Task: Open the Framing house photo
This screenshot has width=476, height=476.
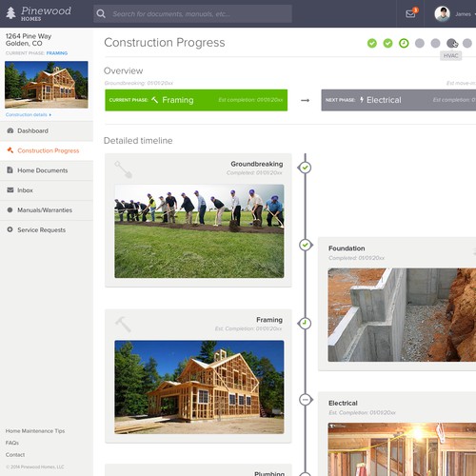Action: click(x=199, y=387)
